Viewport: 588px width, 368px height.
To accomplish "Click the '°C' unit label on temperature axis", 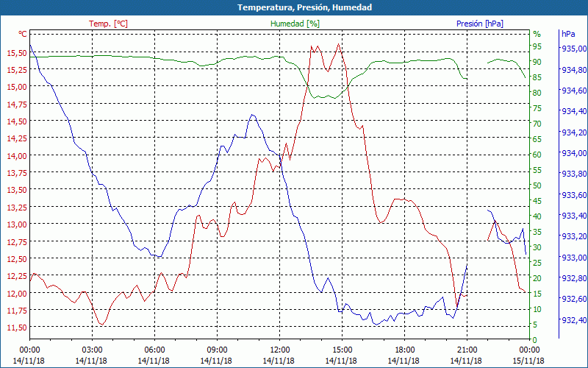I will [23, 34].
